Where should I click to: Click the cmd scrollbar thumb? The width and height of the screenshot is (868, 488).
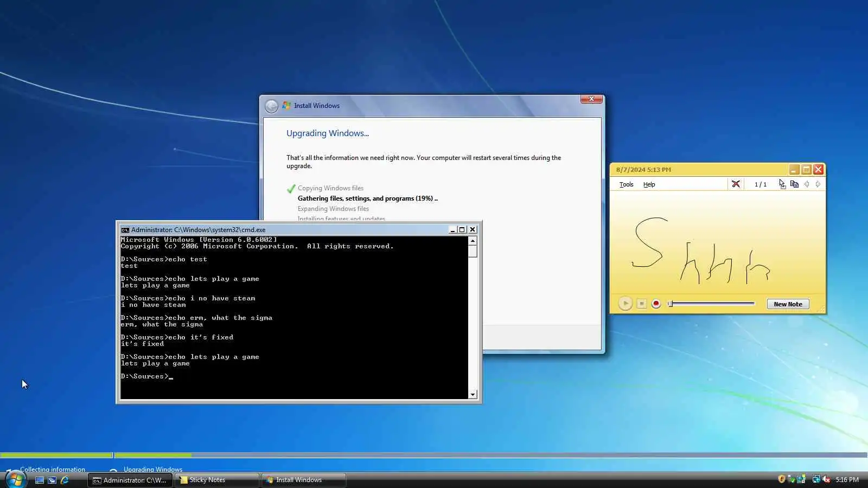click(x=473, y=252)
